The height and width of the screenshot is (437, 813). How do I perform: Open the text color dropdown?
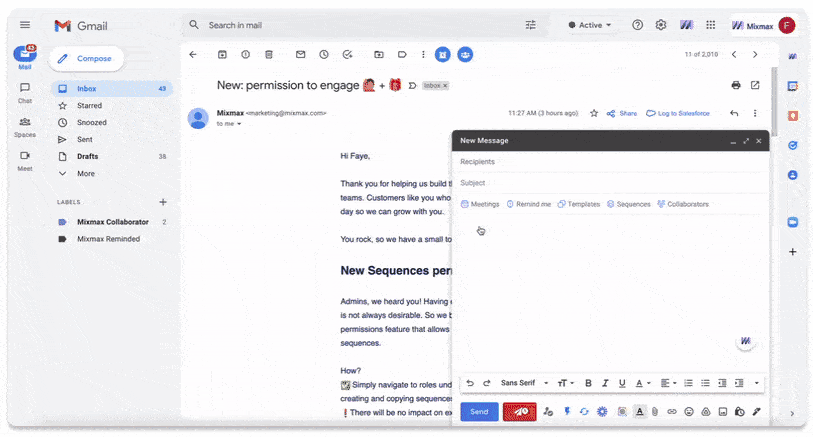click(x=643, y=383)
